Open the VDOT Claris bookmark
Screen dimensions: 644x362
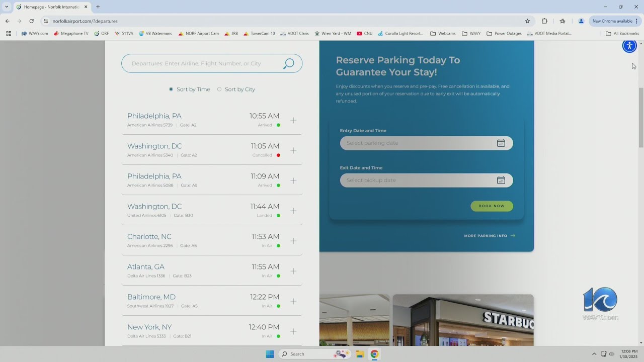coord(294,34)
